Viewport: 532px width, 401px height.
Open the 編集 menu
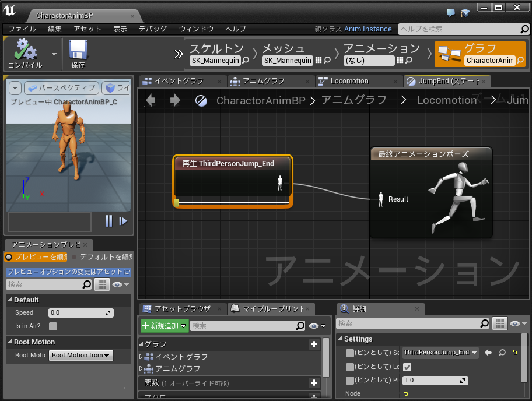(x=55, y=29)
